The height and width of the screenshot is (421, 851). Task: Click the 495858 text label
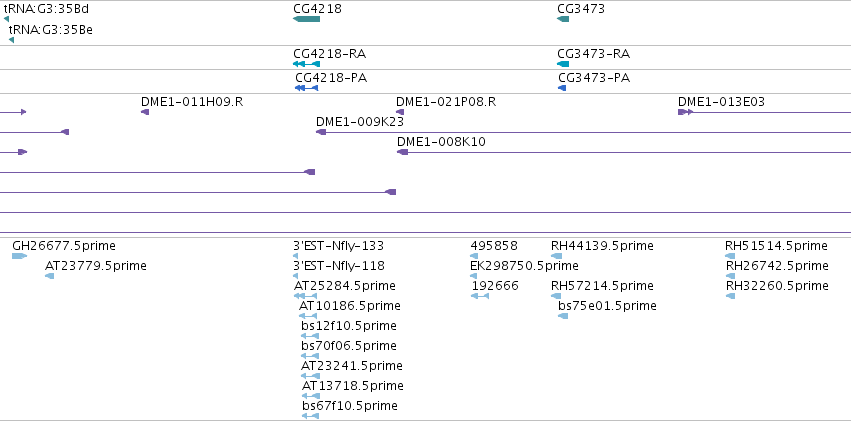tap(494, 246)
